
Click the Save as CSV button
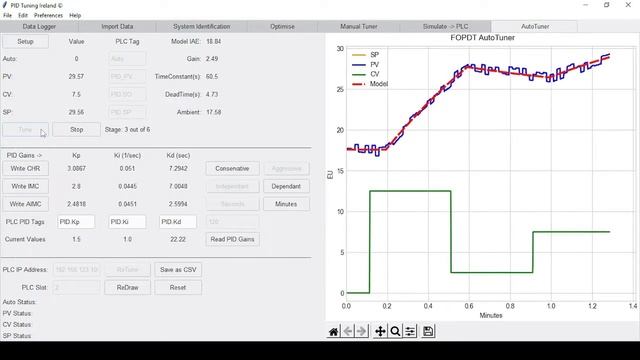click(x=178, y=270)
